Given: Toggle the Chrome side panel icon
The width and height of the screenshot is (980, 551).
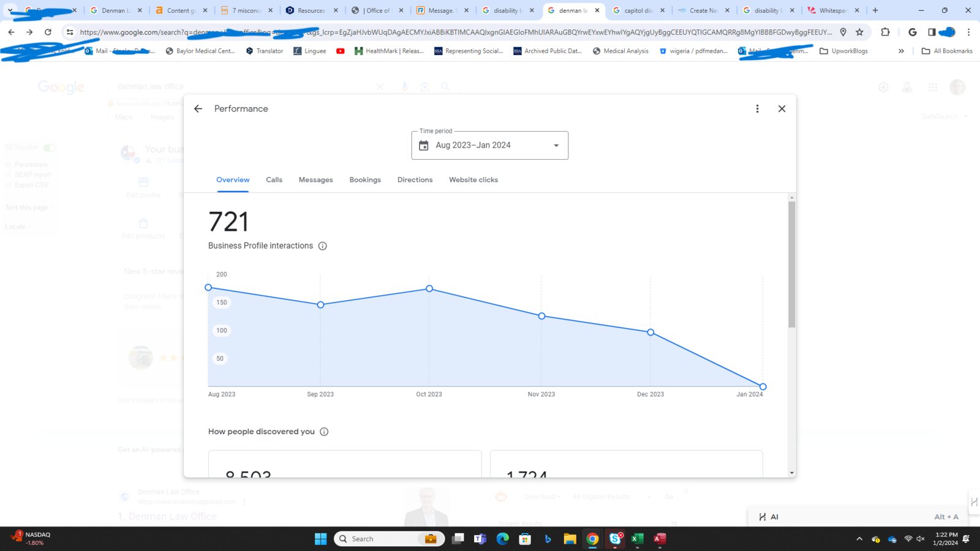Looking at the screenshot, I should coord(932,32).
